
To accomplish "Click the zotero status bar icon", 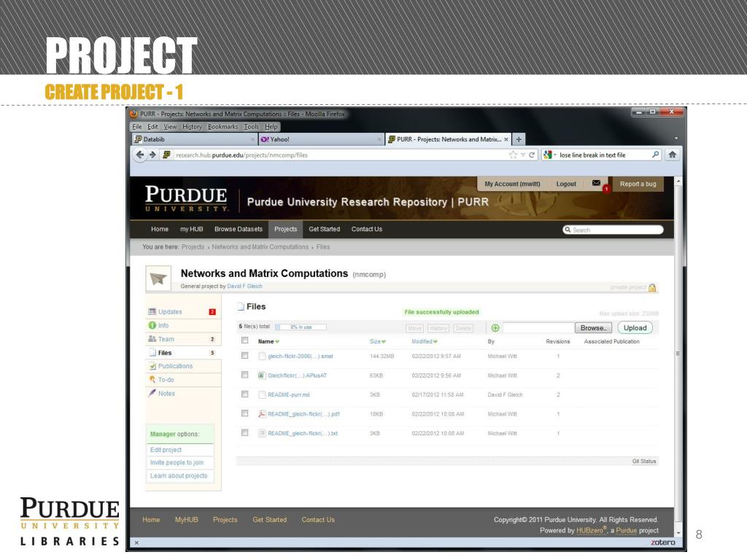I will point(662,542).
